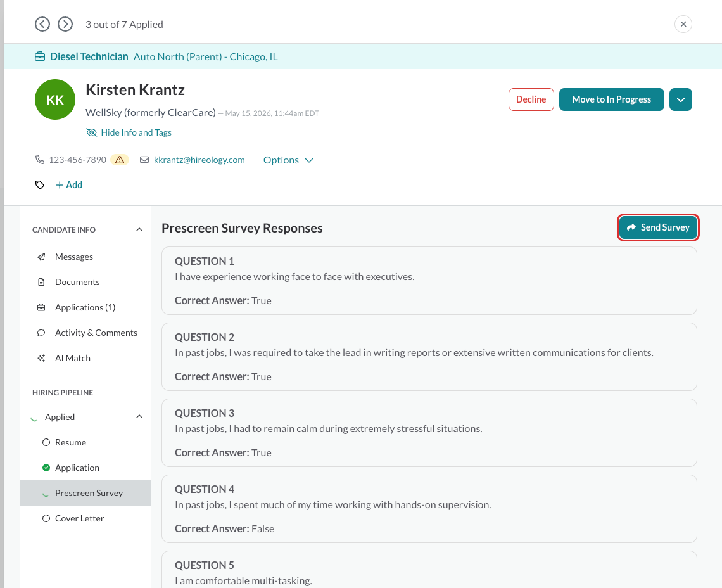Click Question 5 multi-tasking text

pos(243,580)
